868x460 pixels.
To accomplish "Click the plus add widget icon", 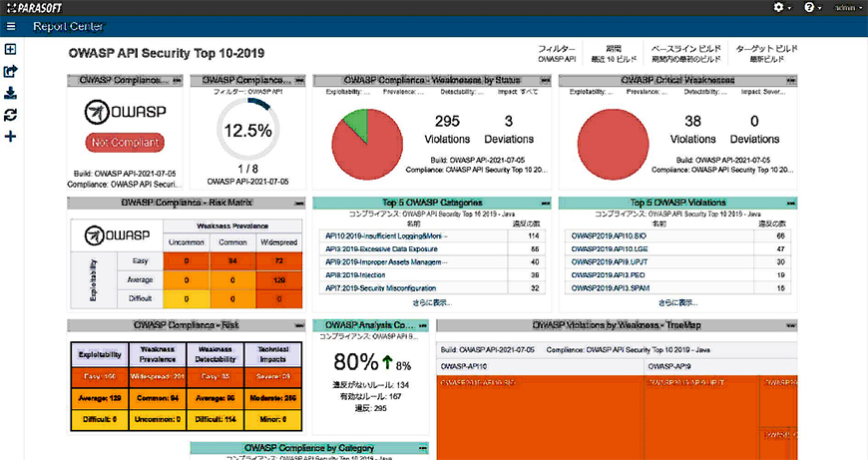I will point(11,136).
